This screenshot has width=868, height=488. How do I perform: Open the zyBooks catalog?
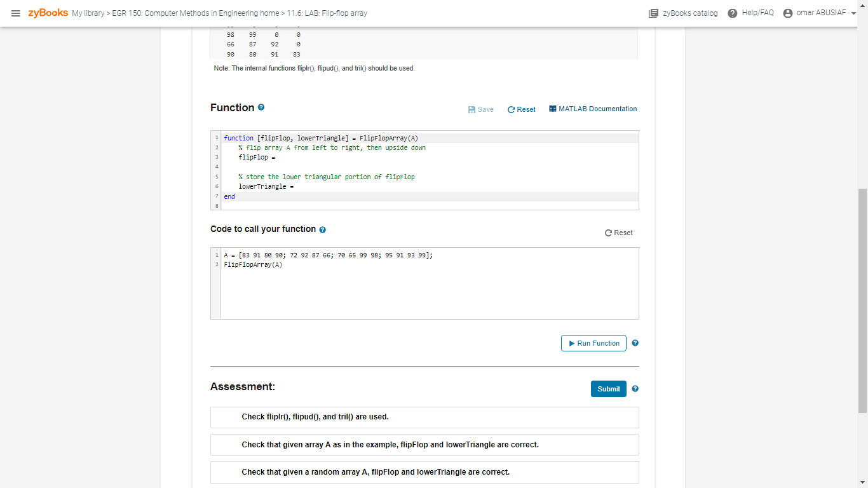[x=682, y=13]
